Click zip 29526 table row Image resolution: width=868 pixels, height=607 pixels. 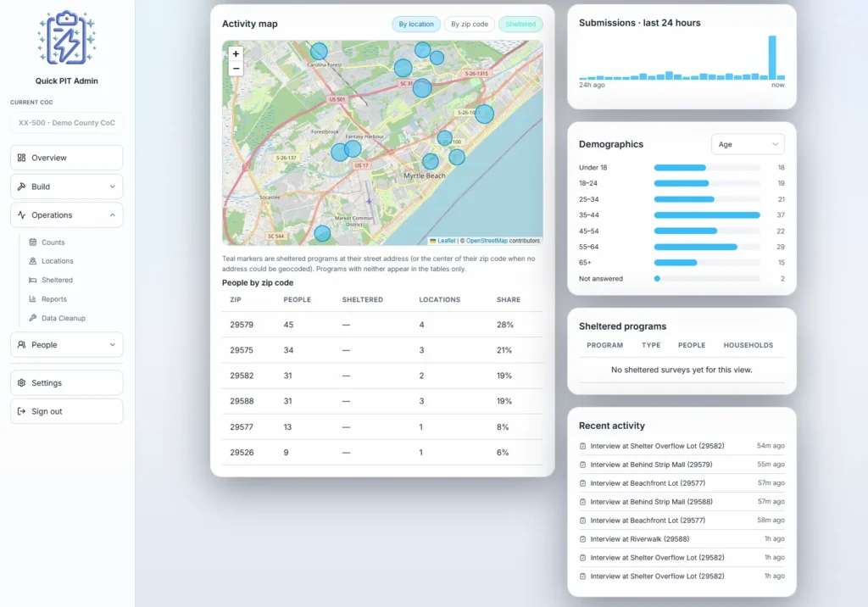click(x=382, y=453)
